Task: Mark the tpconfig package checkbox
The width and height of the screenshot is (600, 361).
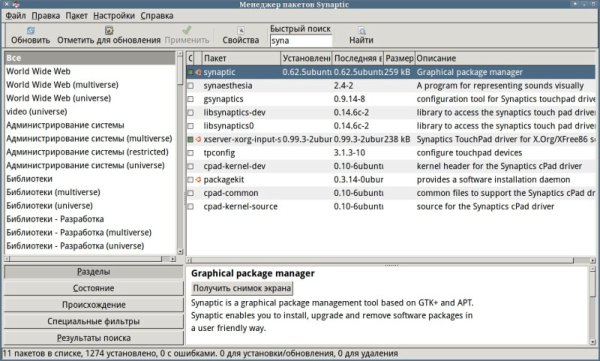Action: tap(191, 153)
